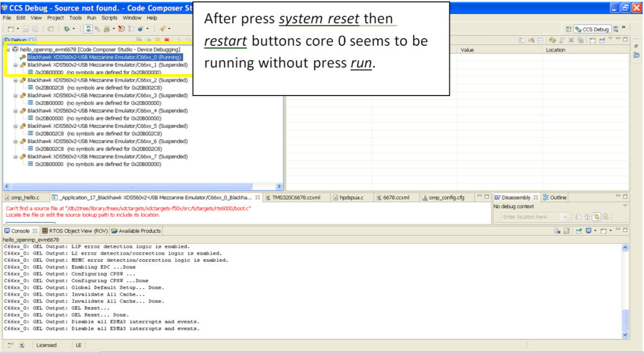Click the Suspend icon in Debug view
The image size is (644, 353).
pos(157,40)
